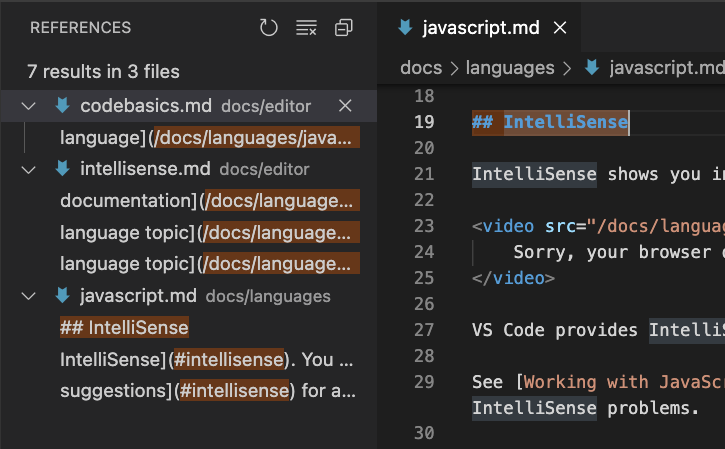Click the markdown icon in javascript.md tab

click(405, 27)
